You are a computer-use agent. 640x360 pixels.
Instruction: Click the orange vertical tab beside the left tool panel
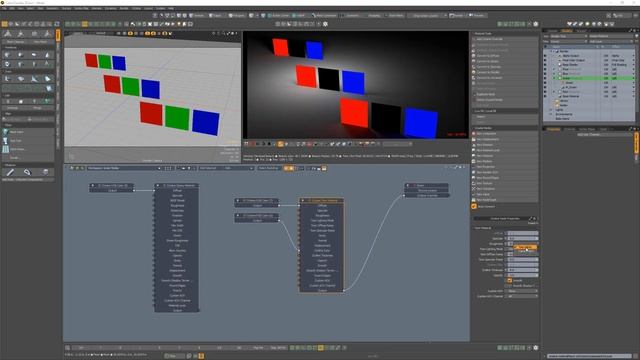(x=58, y=35)
